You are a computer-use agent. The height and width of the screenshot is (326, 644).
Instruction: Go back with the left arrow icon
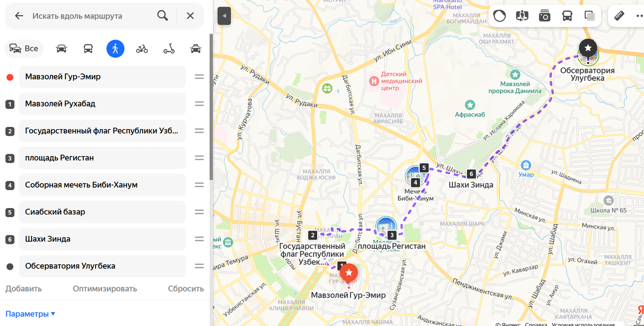(19, 16)
